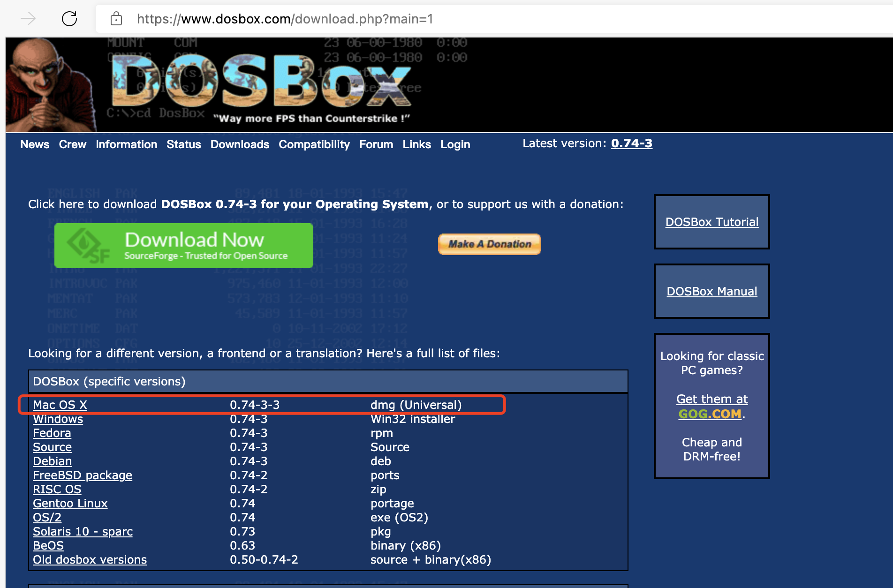
Task: Click the padlock site security icon
Action: coord(116,19)
